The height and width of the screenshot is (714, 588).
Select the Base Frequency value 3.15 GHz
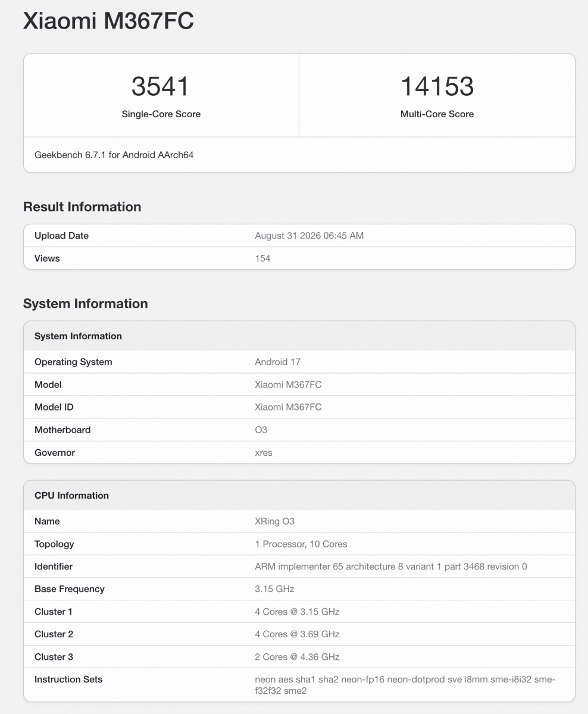[274, 589]
